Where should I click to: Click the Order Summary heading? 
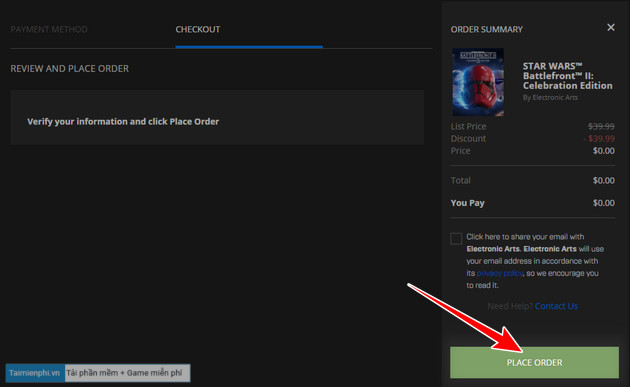pos(487,29)
